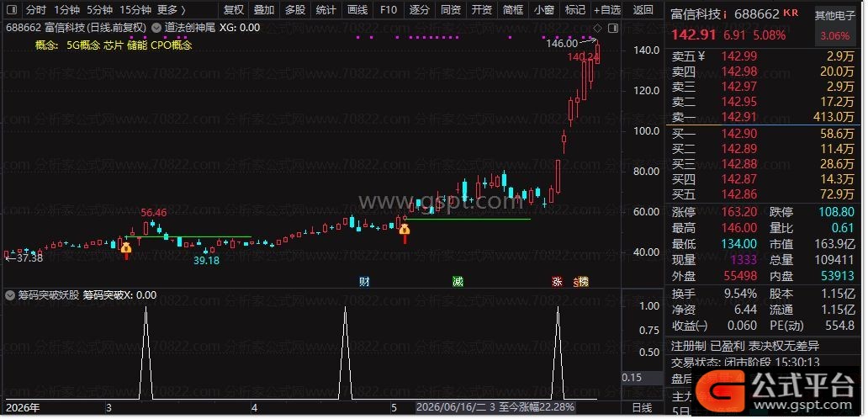Viewport: 868px width, 419px height.
Task: Click the 复权 toolbar button
Action: 234,9
